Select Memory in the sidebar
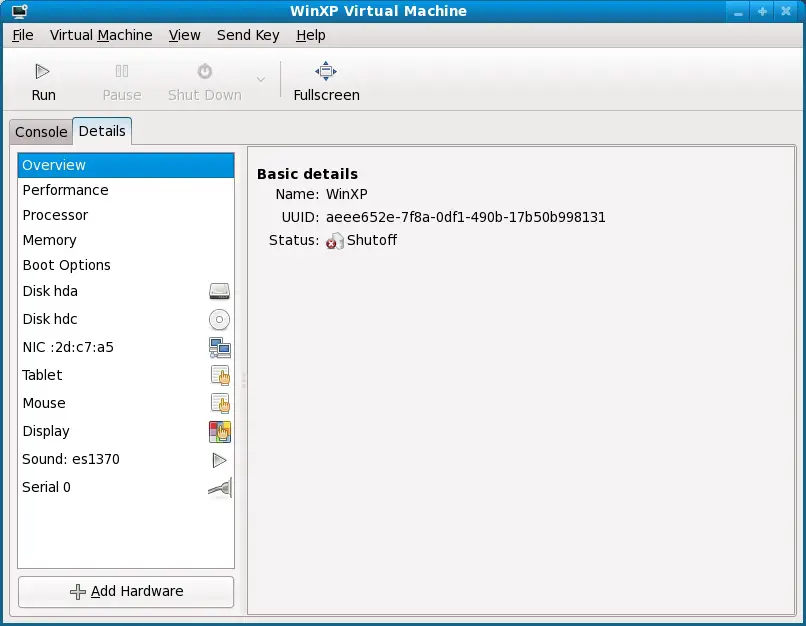The height and width of the screenshot is (626, 806). tap(49, 240)
